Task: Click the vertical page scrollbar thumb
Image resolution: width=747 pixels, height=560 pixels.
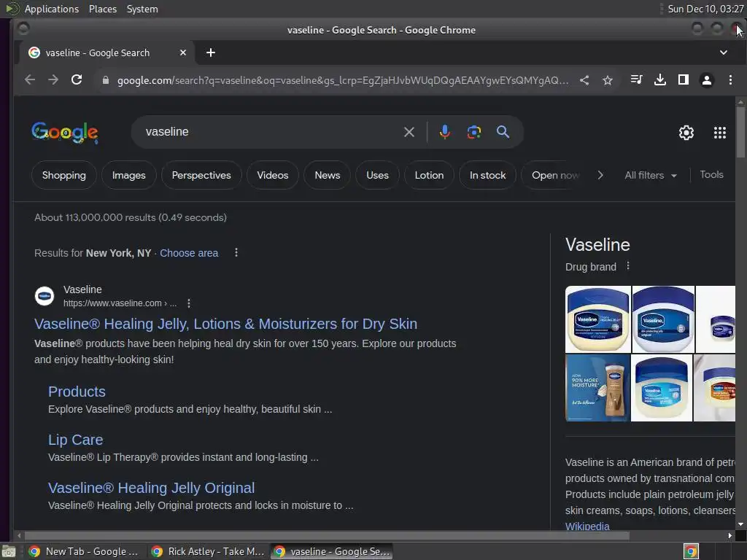Action: [x=740, y=132]
